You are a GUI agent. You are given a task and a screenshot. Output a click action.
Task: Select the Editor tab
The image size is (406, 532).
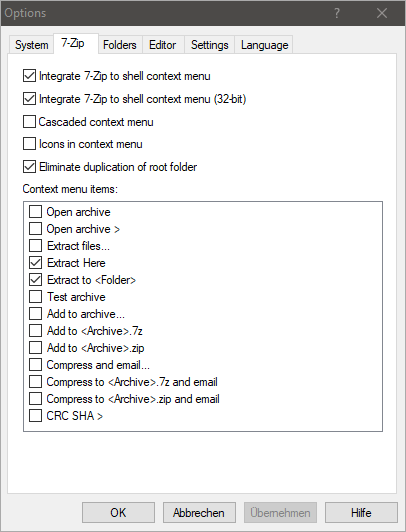pos(162,45)
